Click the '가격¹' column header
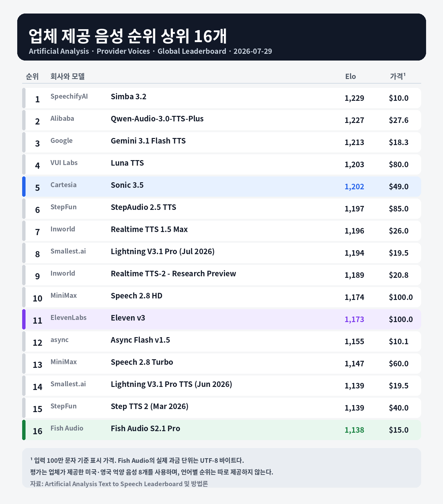Image resolution: width=443 pixels, height=504 pixels. coord(398,76)
